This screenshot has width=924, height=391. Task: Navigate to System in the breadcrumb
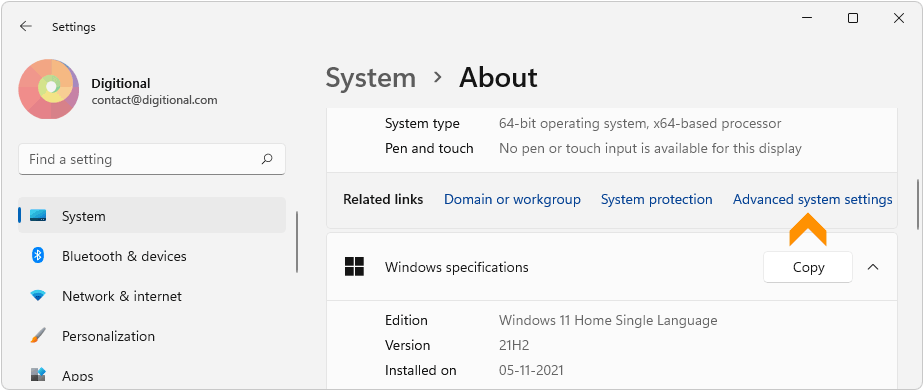click(371, 78)
